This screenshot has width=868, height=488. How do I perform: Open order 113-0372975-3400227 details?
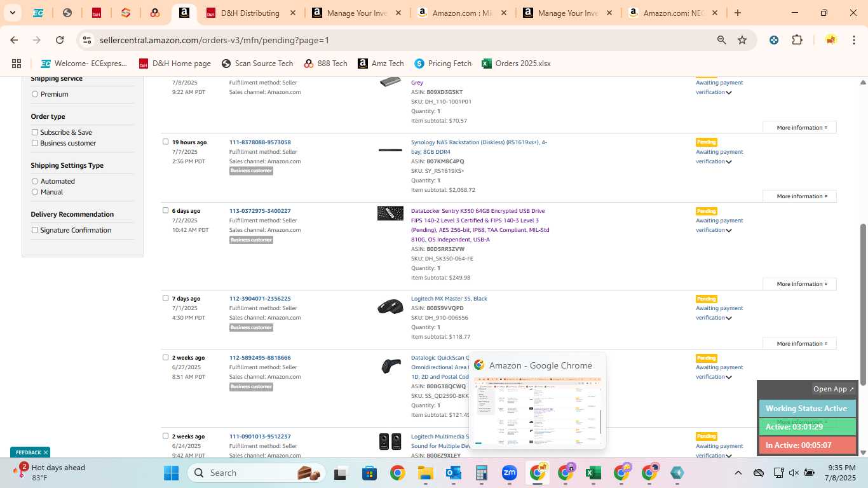(260, 211)
